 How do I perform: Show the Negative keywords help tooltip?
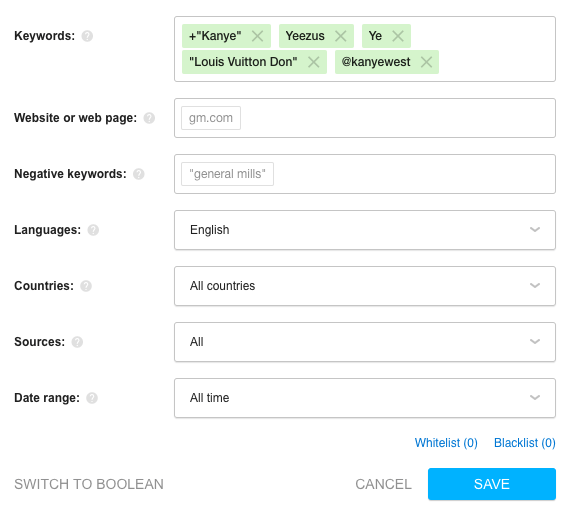pyautogui.click(x=139, y=174)
